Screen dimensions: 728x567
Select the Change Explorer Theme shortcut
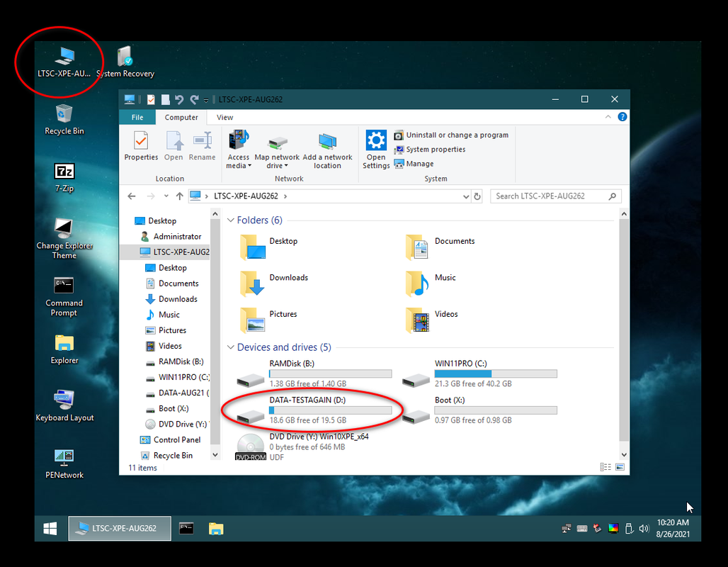pos(64,238)
